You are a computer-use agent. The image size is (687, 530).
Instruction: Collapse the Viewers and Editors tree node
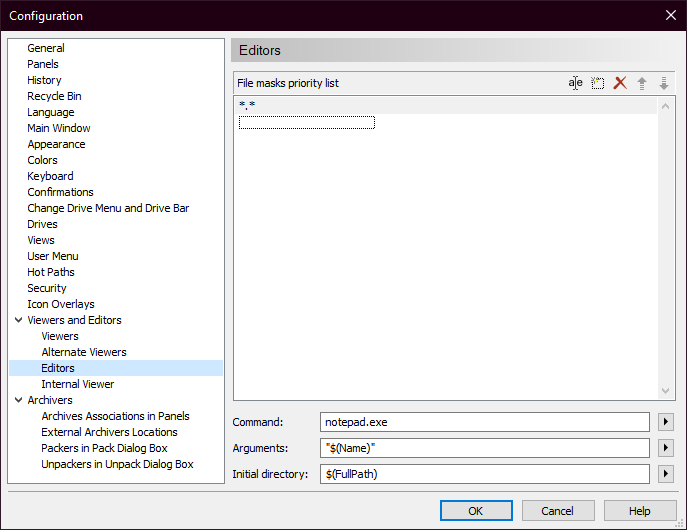tap(18, 320)
